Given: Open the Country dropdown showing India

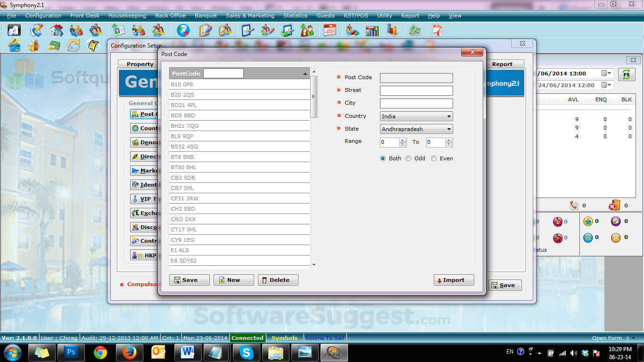Looking at the screenshot, I should click(x=416, y=116).
